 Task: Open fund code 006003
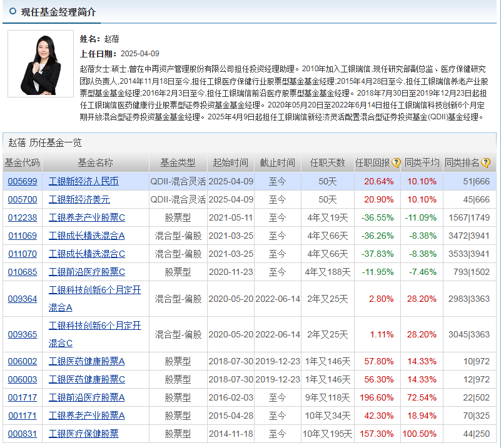pyautogui.click(x=23, y=379)
